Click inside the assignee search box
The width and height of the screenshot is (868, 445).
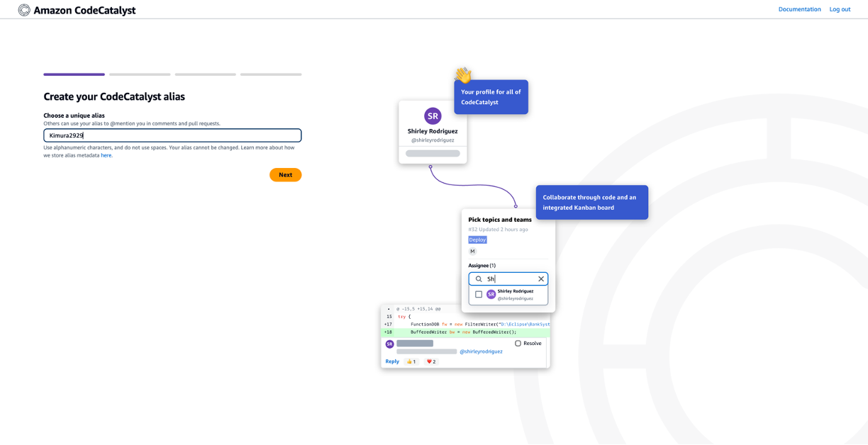pos(507,278)
